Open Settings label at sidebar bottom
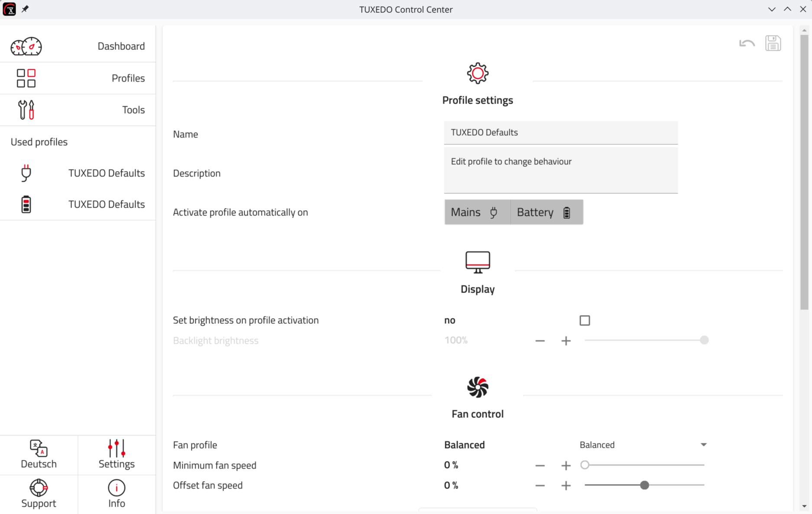 (116, 464)
